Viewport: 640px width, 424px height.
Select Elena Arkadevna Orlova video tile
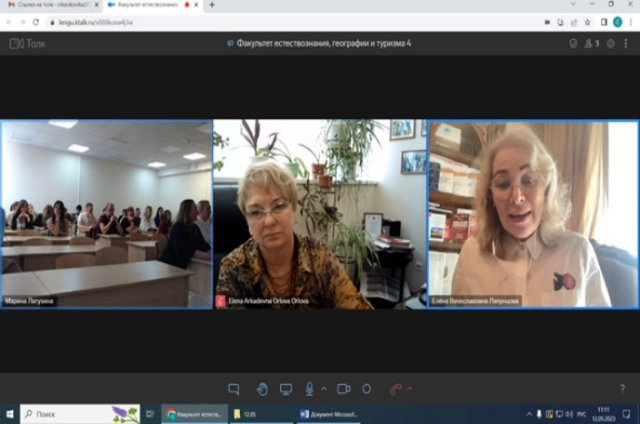coord(320,214)
